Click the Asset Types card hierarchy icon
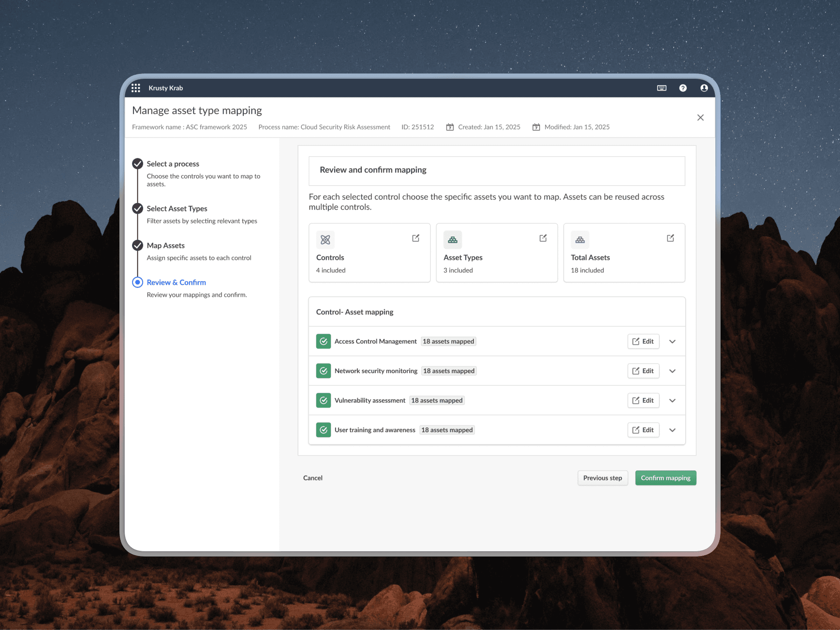Viewport: 840px width, 630px height. tap(452, 239)
